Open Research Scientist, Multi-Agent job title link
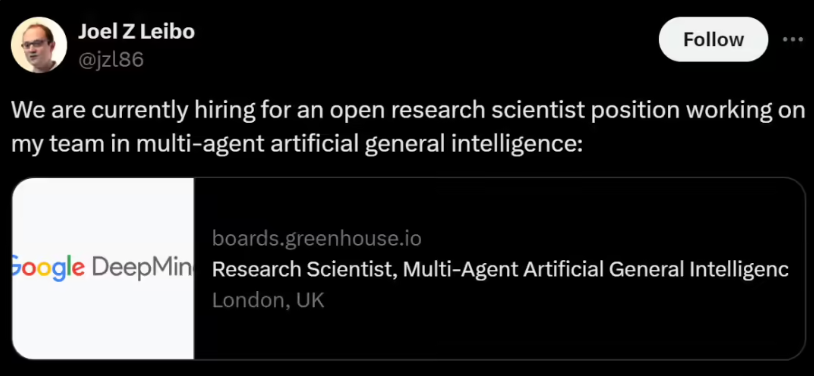This screenshot has width=814, height=376. click(500, 270)
